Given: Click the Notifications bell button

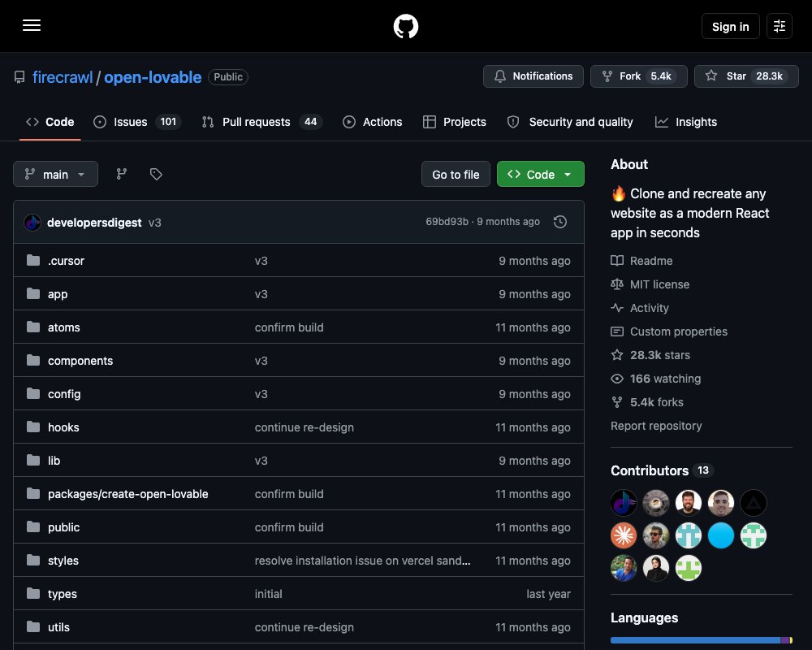Looking at the screenshot, I should pos(533,76).
